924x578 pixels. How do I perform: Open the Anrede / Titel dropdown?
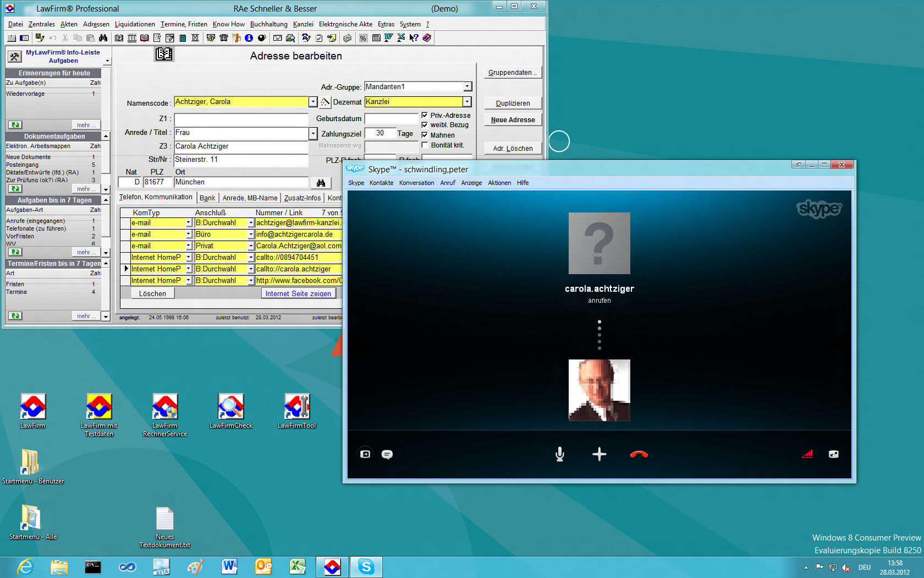313,133
